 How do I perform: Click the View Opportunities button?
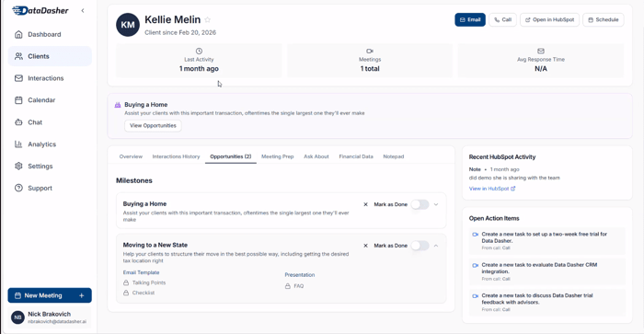click(153, 126)
